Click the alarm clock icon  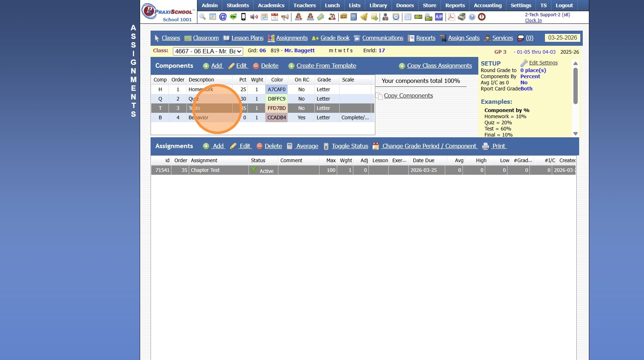pyautogui.click(x=396, y=17)
